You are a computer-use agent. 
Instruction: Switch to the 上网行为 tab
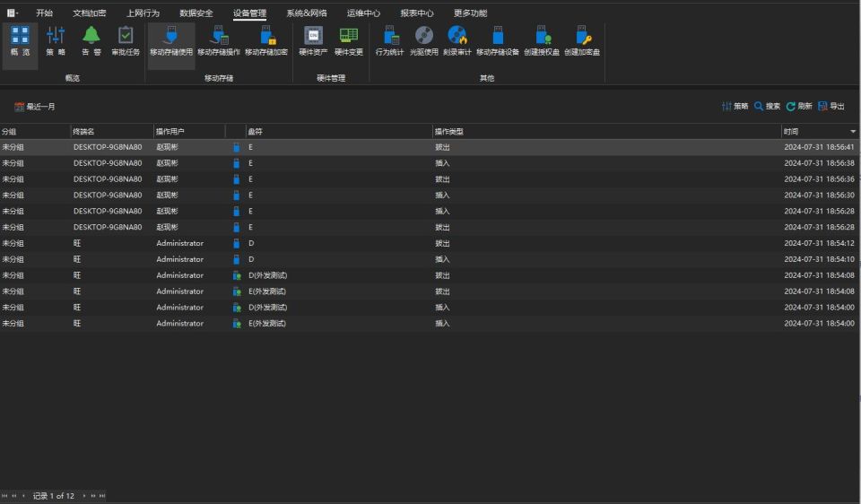[x=143, y=13]
